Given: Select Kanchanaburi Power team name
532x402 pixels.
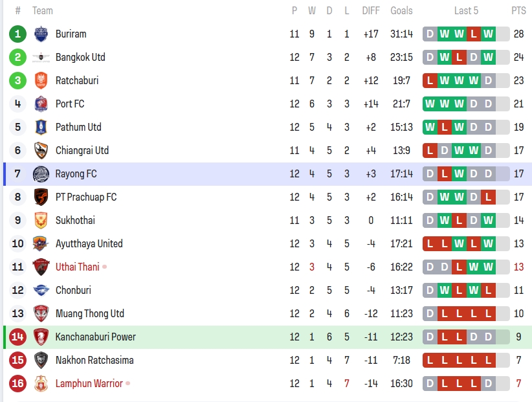Looking at the screenshot, I should pos(95,337).
